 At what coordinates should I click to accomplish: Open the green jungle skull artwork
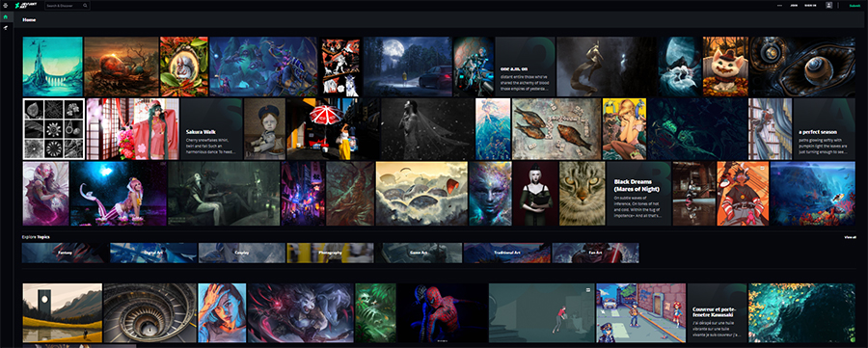pos(375,312)
